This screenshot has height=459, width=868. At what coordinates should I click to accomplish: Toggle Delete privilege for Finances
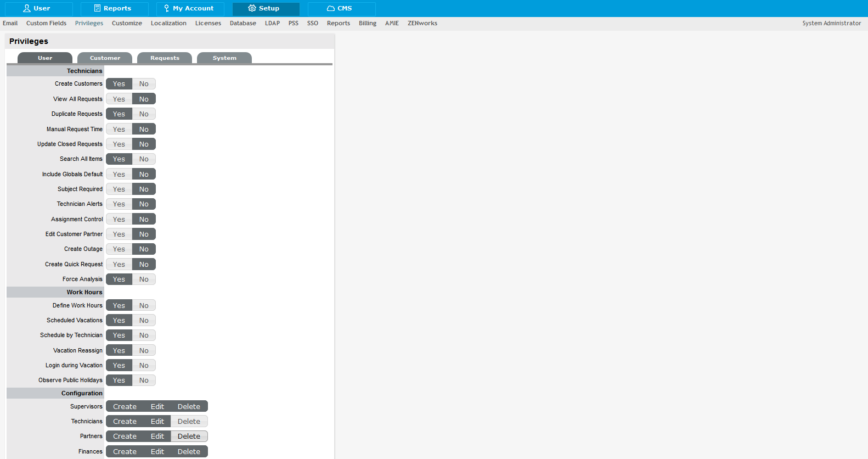(x=189, y=452)
